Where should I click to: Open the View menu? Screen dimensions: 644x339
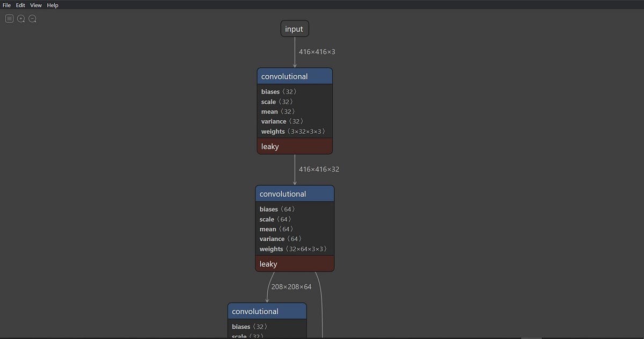click(35, 5)
